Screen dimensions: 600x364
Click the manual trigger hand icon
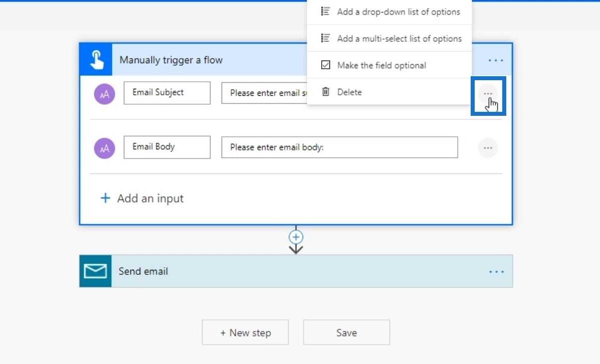tap(96, 60)
